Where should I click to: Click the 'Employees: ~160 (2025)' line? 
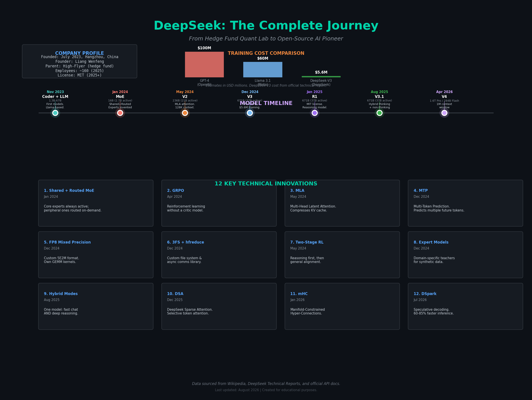[80, 71]
